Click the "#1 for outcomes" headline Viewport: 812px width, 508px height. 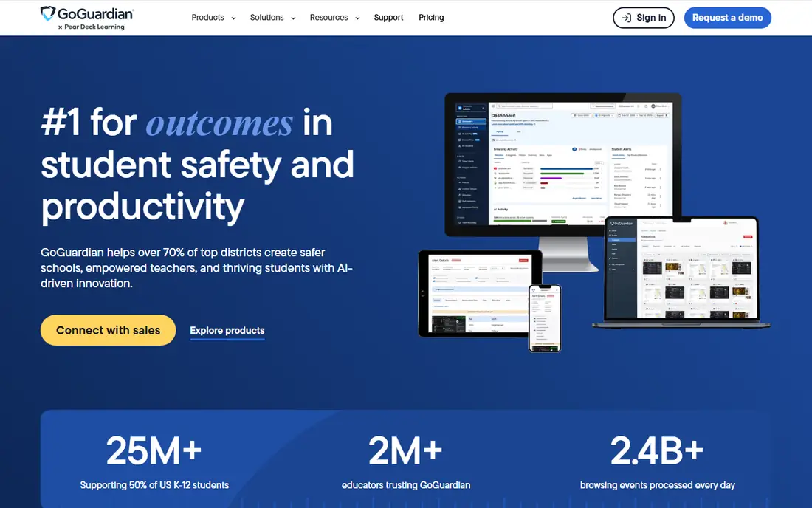197,165
